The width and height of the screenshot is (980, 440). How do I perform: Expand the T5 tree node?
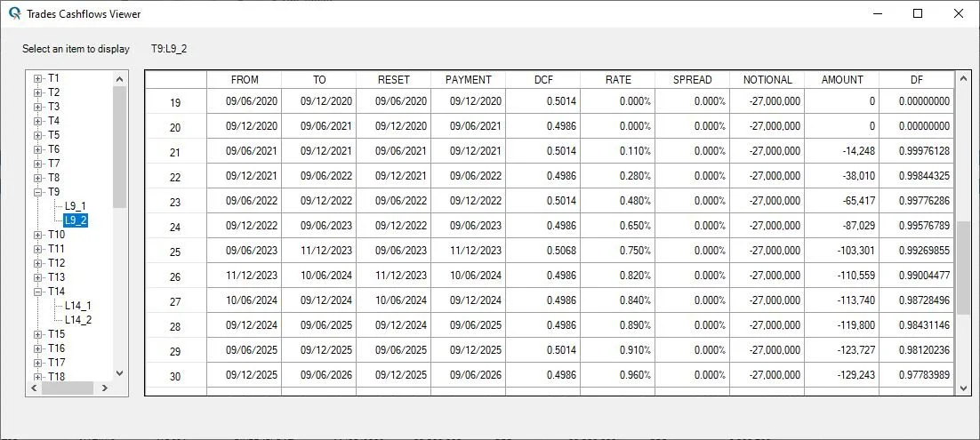[37, 135]
